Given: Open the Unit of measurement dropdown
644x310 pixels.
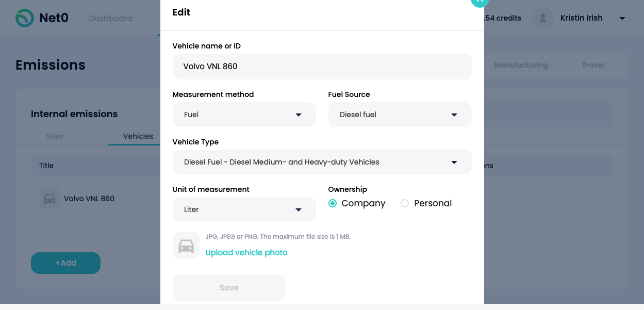Looking at the screenshot, I should [244, 209].
